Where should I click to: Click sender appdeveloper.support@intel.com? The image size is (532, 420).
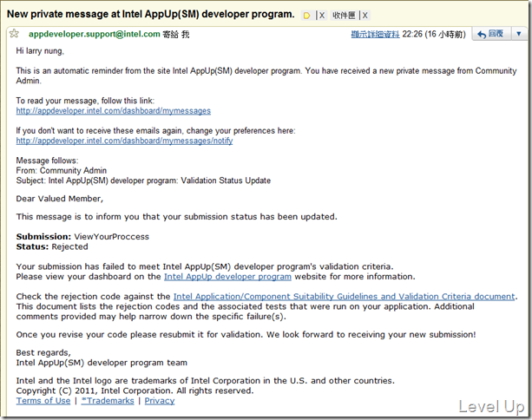pos(95,34)
